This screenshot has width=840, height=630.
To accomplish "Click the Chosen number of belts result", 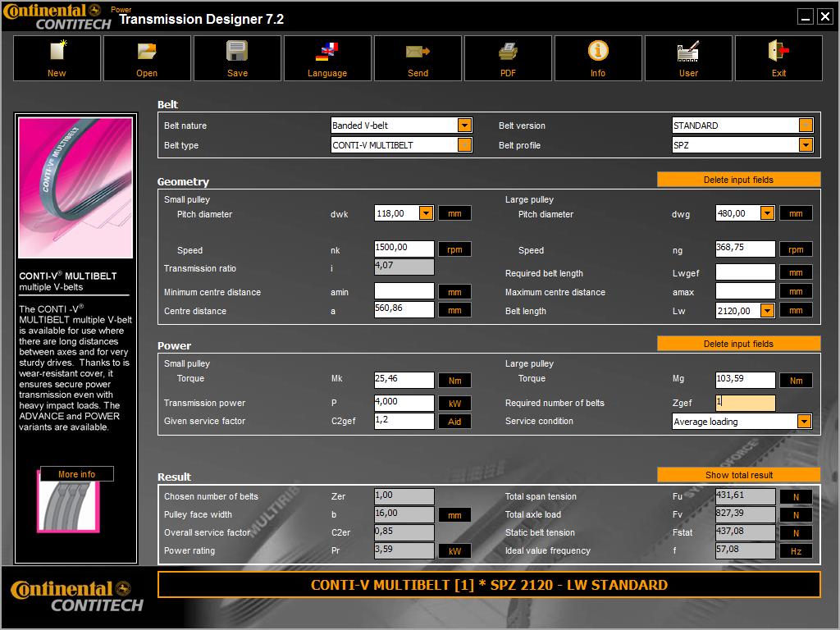I will (x=404, y=496).
